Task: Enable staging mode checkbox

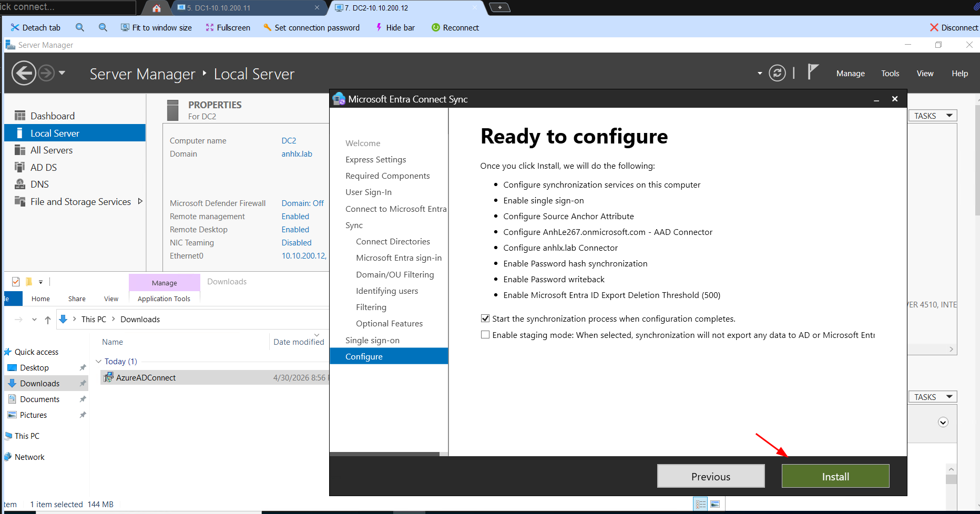Action: click(x=485, y=335)
